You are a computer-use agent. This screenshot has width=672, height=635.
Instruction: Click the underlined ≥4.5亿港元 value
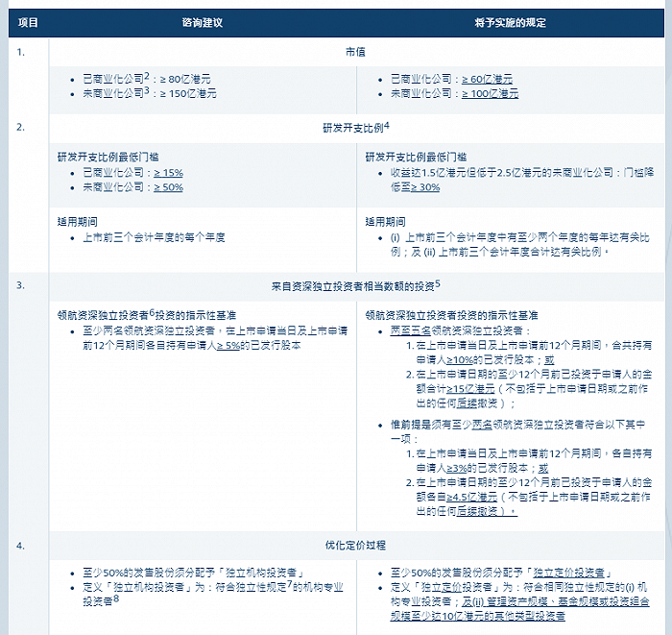(472, 498)
